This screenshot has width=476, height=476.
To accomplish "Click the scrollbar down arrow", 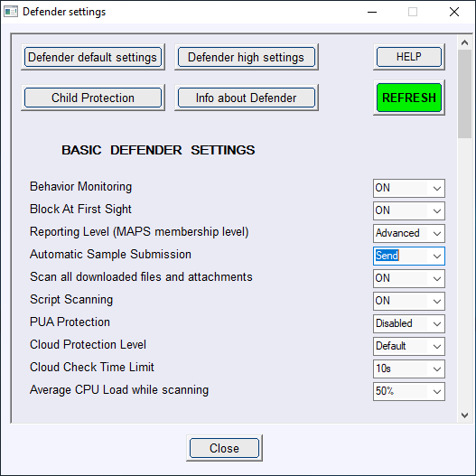I will click(464, 415).
